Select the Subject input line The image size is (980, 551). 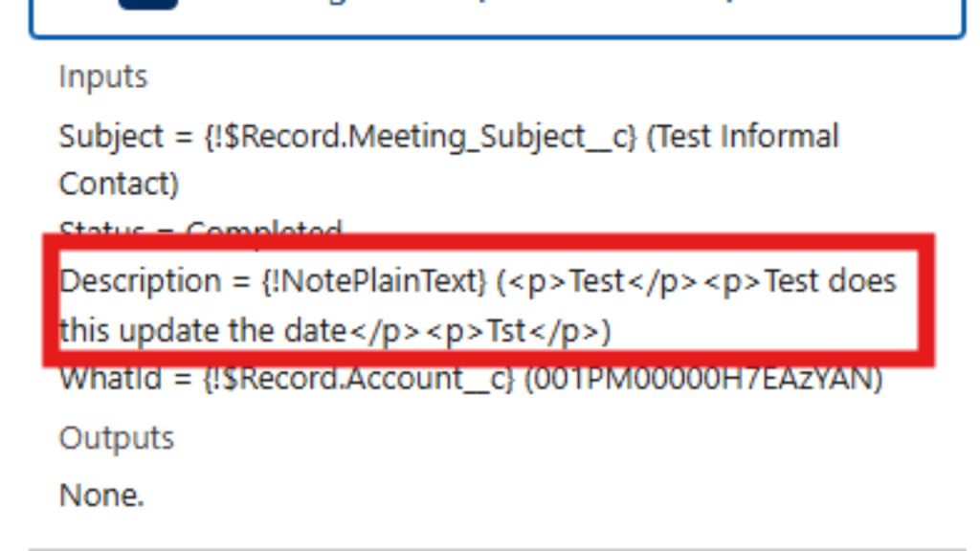[x=449, y=160]
